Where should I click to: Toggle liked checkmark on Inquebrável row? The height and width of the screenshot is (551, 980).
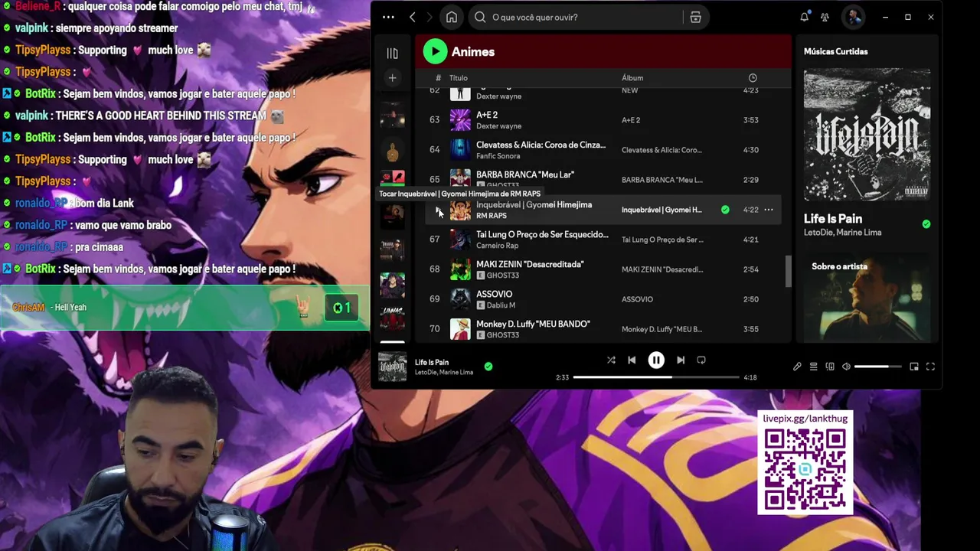[x=725, y=210]
